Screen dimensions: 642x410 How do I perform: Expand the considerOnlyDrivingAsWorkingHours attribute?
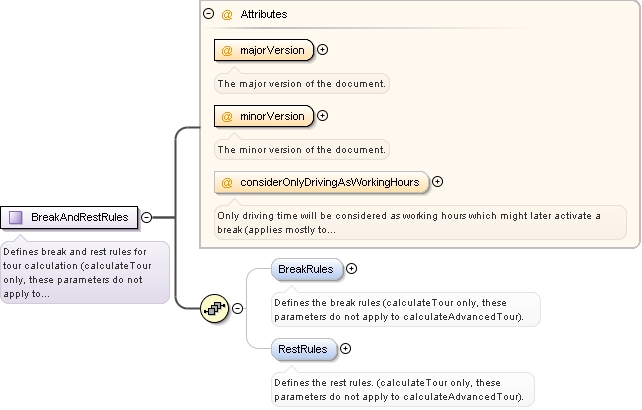(438, 181)
